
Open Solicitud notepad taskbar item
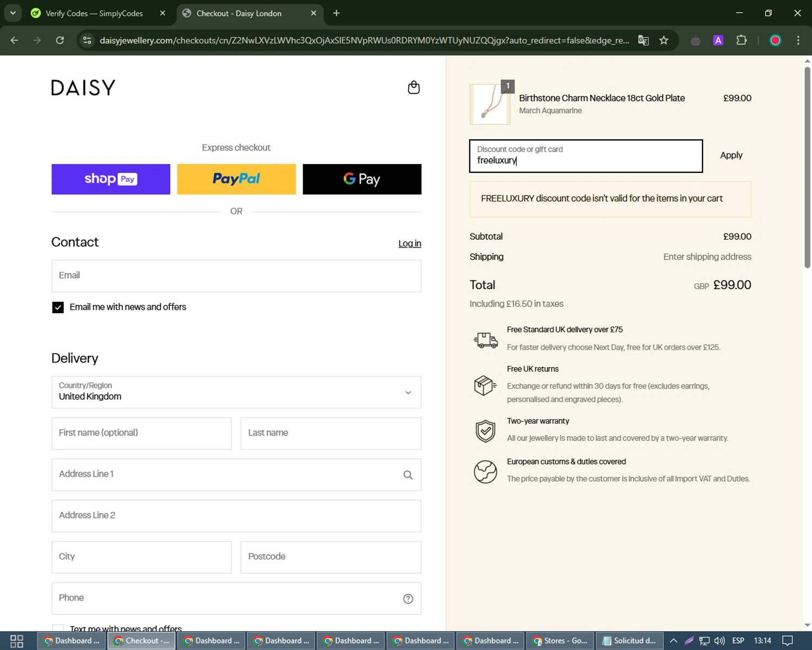[630, 641]
